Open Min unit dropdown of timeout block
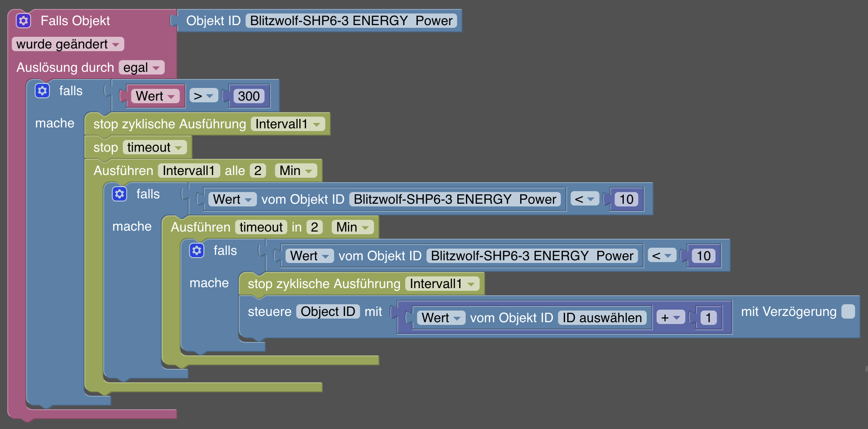868x429 pixels. click(x=353, y=227)
